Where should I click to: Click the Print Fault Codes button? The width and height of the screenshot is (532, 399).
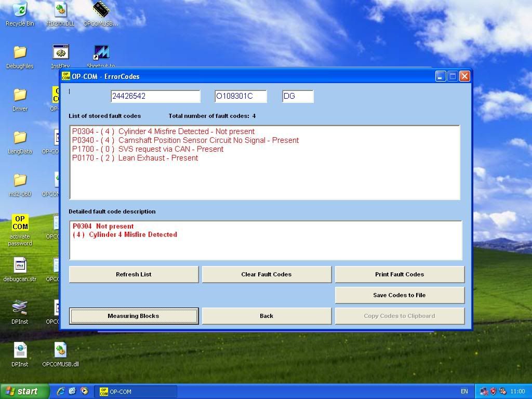point(400,274)
